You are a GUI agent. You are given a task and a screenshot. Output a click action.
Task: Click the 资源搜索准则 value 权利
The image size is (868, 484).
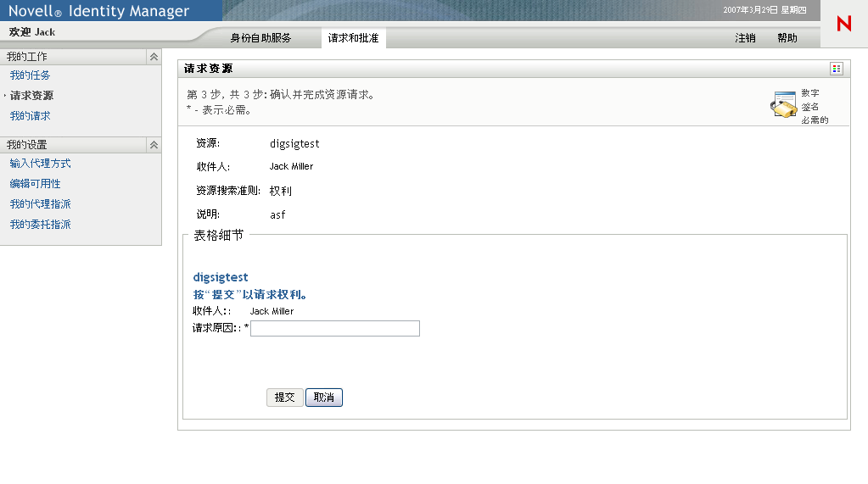(x=280, y=191)
